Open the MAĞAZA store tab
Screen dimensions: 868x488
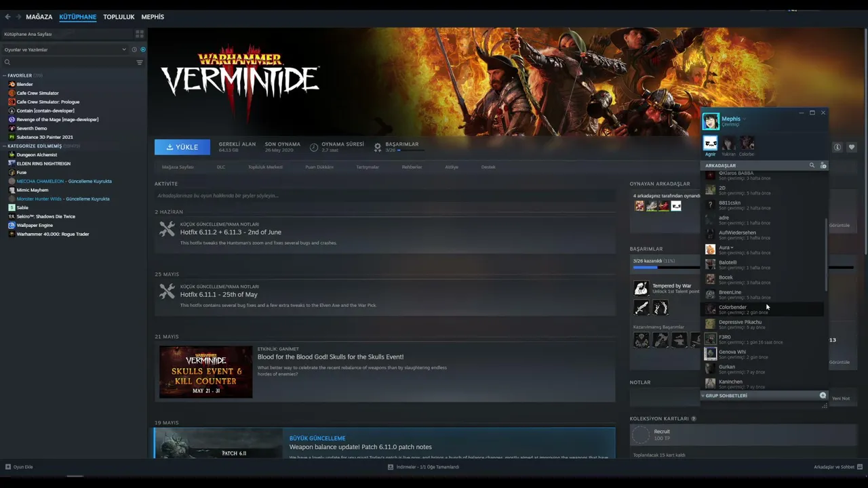point(39,17)
